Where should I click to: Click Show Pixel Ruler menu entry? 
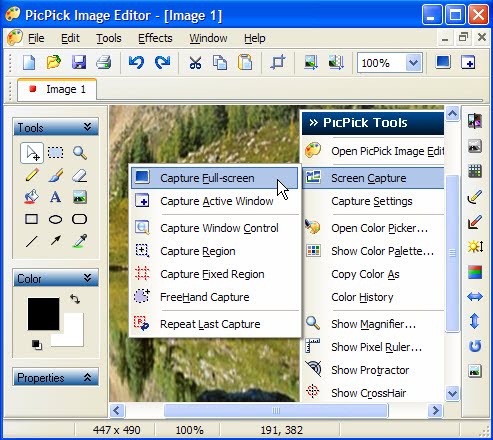[373, 347]
